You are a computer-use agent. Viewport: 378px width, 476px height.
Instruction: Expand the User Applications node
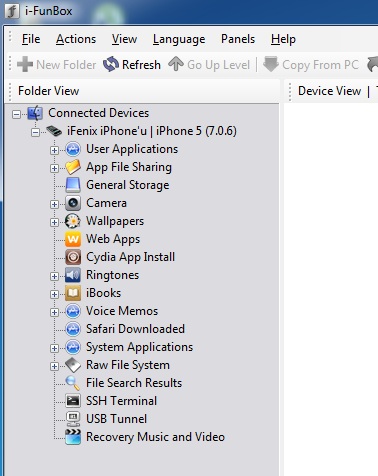54,150
